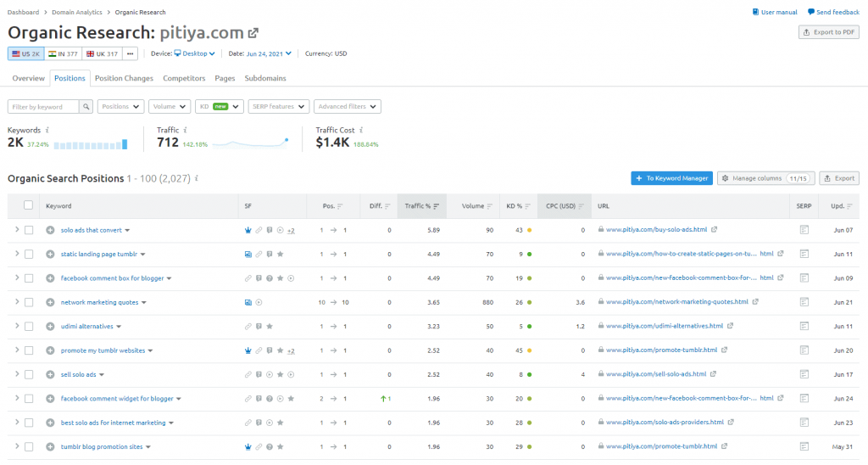Open the Volume filter dropdown
868x465 pixels.
170,106
